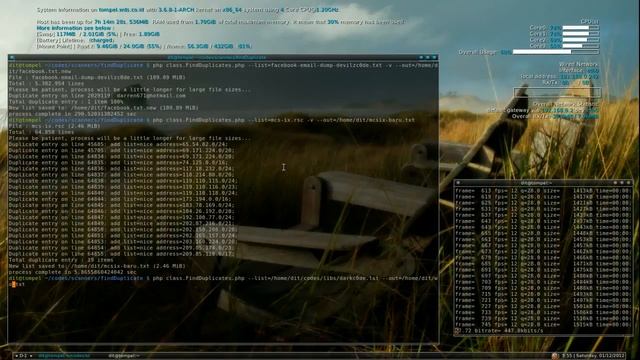The image size is (640, 360).
Task: Click the terminal cursor on the last command line
Action: 13,284
